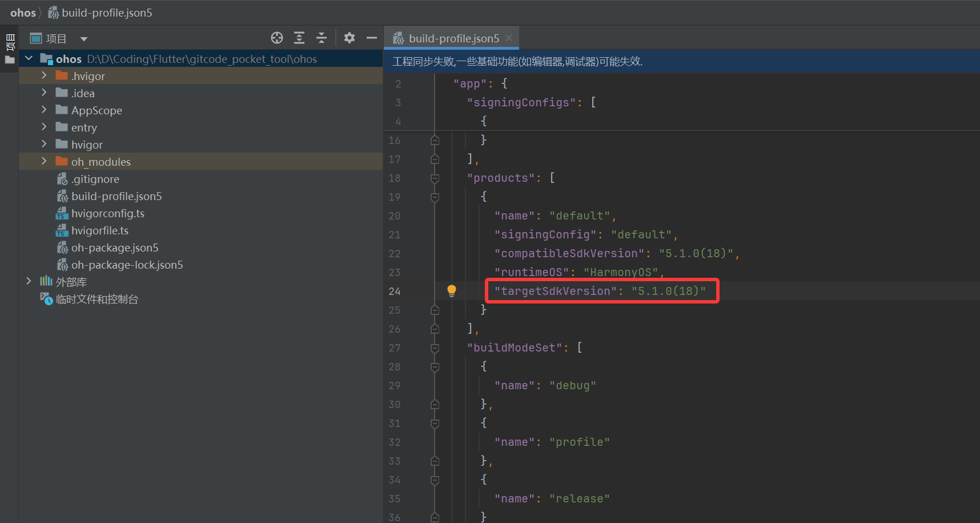Expand the .hvigor folder
Image resolution: width=980 pixels, height=523 pixels.
[44, 75]
